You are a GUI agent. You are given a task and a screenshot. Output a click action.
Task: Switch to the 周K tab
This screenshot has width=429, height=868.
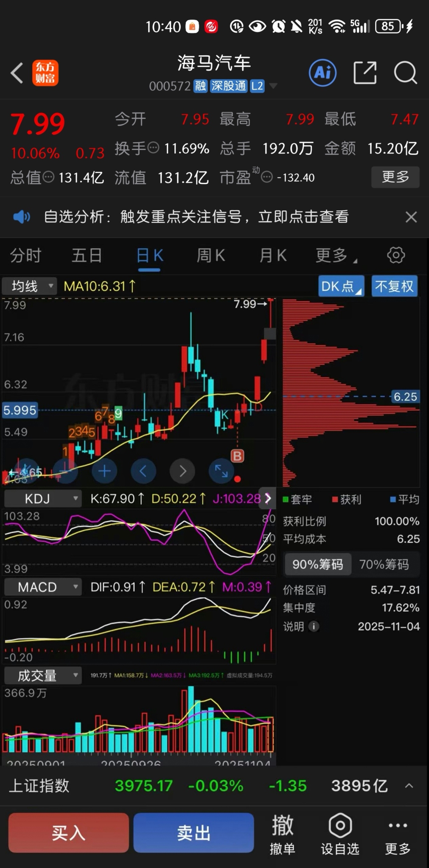tap(211, 256)
